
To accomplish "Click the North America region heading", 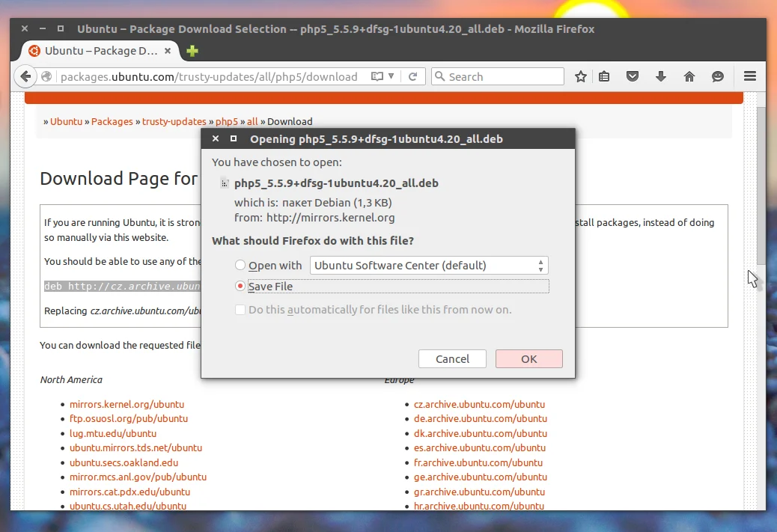I will click(x=71, y=380).
